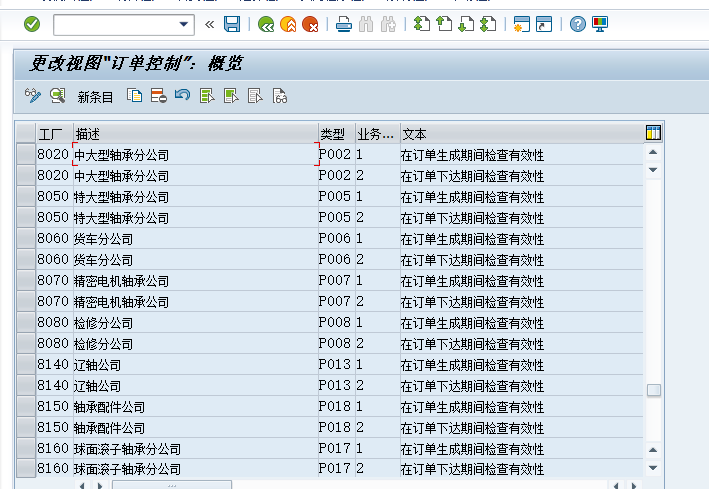Select row 8060 P006 业务 2 via selector
Viewport: 709px width, 489px height.
click(x=26, y=259)
